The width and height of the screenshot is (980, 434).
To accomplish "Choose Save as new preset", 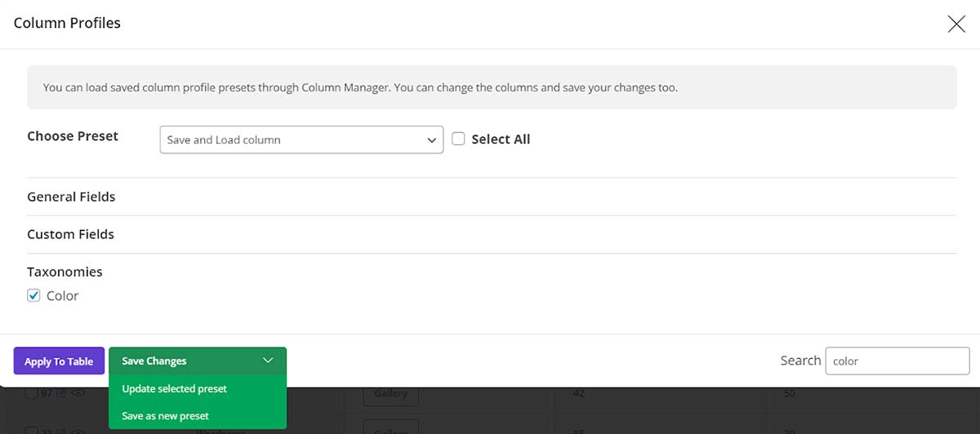I will tap(165, 416).
